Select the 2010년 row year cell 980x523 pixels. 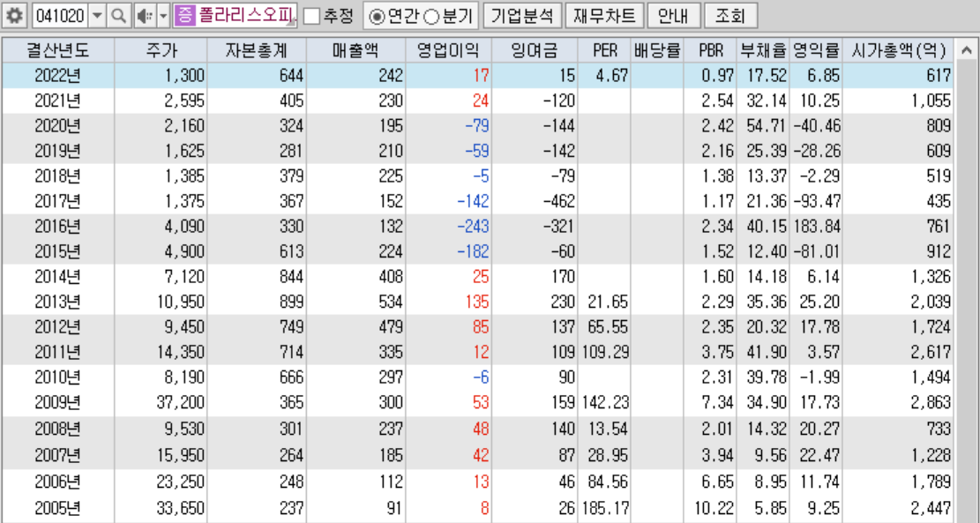(x=58, y=377)
